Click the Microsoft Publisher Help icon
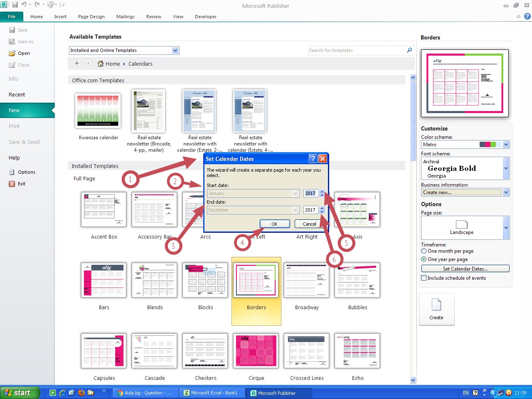The width and height of the screenshot is (532, 399). [527, 17]
